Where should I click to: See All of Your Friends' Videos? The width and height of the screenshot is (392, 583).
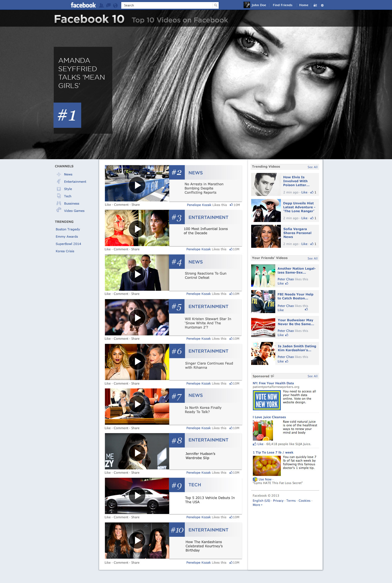(x=312, y=258)
